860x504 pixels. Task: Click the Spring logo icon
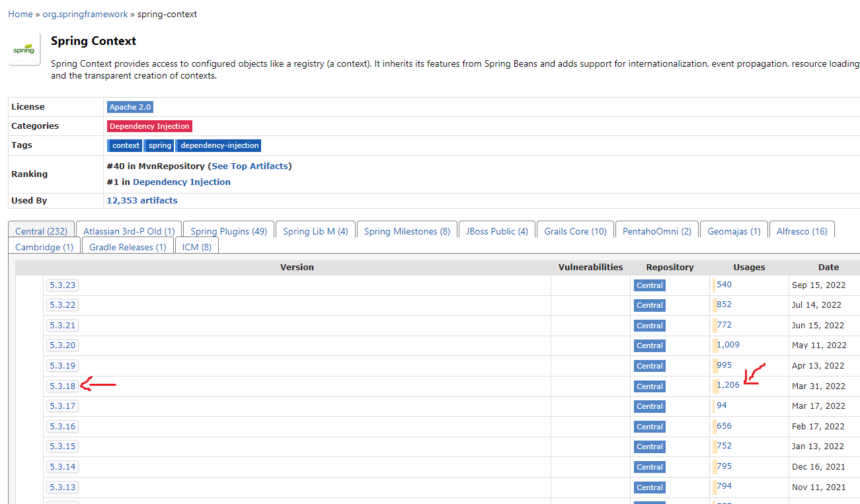(24, 50)
